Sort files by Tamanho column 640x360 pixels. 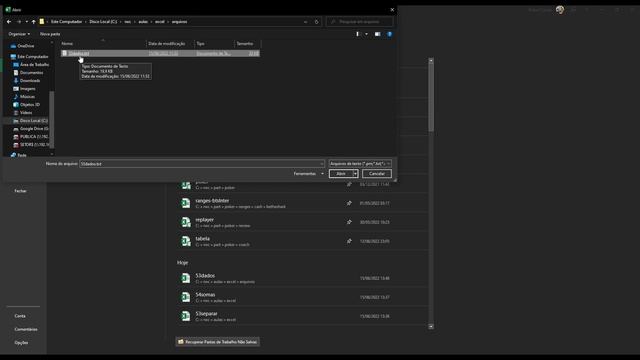click(247, 44)
